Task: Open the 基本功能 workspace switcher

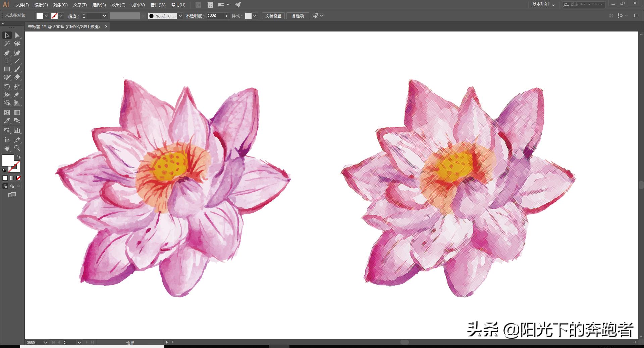Action: coord(543,5)
